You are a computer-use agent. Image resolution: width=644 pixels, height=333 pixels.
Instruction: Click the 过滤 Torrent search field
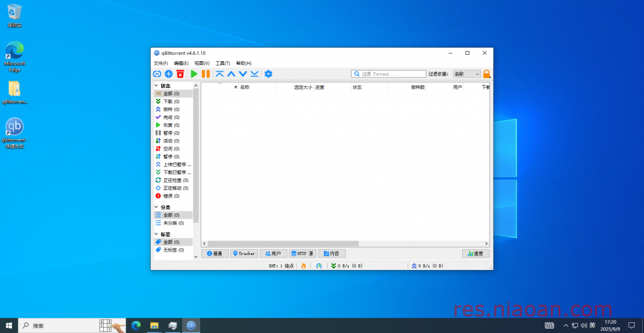coord(389,74)
